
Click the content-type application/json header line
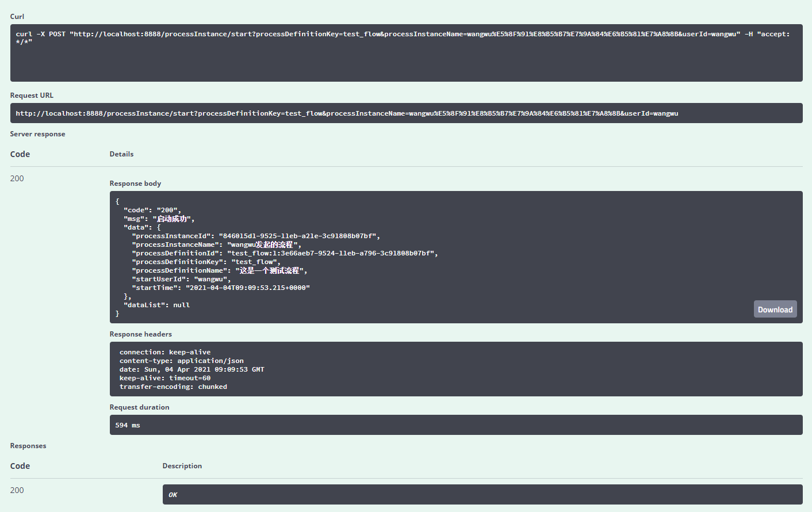pos(181,361)
